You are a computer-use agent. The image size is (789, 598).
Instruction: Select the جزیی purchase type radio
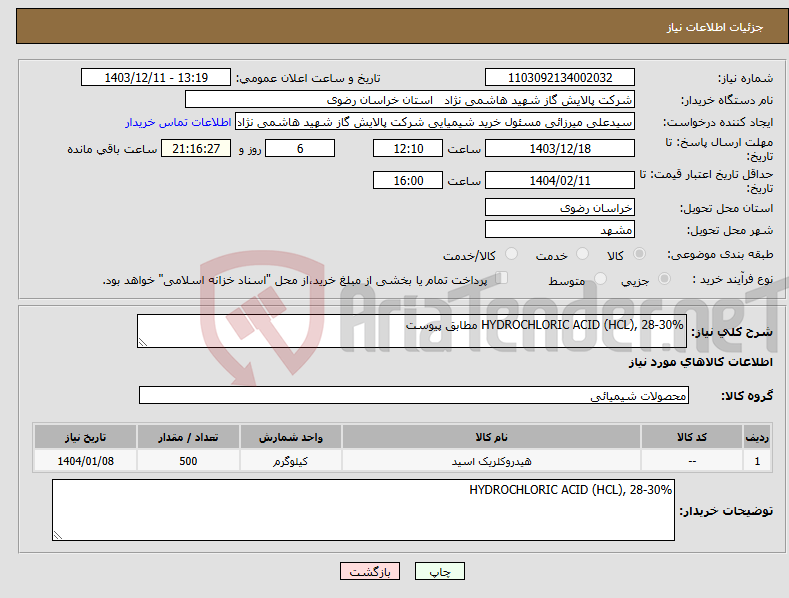click(664, 278)
